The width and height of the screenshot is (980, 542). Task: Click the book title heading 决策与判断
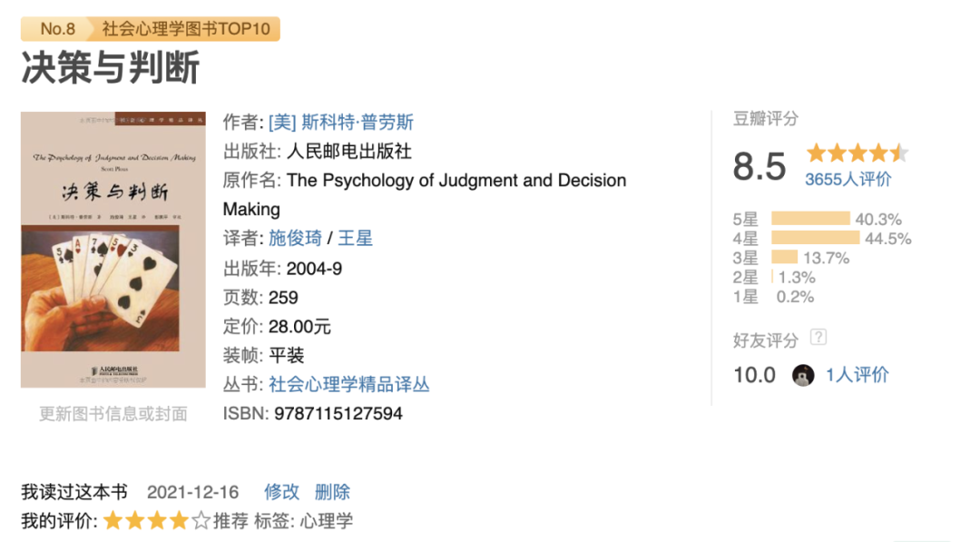click(111, 67)
